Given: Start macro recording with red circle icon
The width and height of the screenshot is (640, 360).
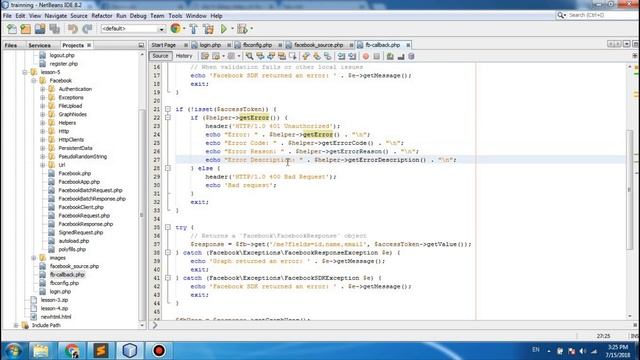Looking at the screenshot, I should 366,56.
